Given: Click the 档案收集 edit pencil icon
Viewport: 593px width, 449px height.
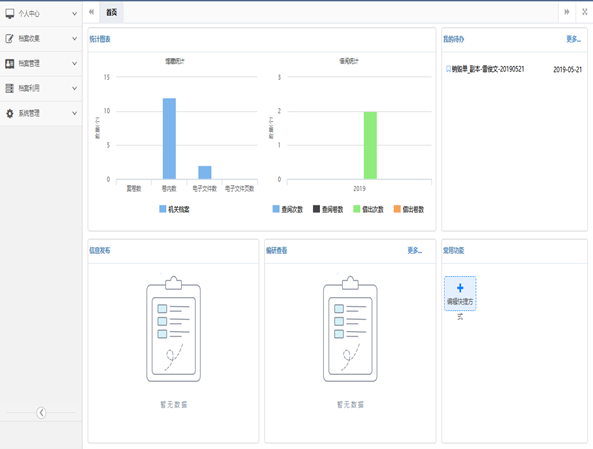Looking at the screenshot, I should 9,38.
